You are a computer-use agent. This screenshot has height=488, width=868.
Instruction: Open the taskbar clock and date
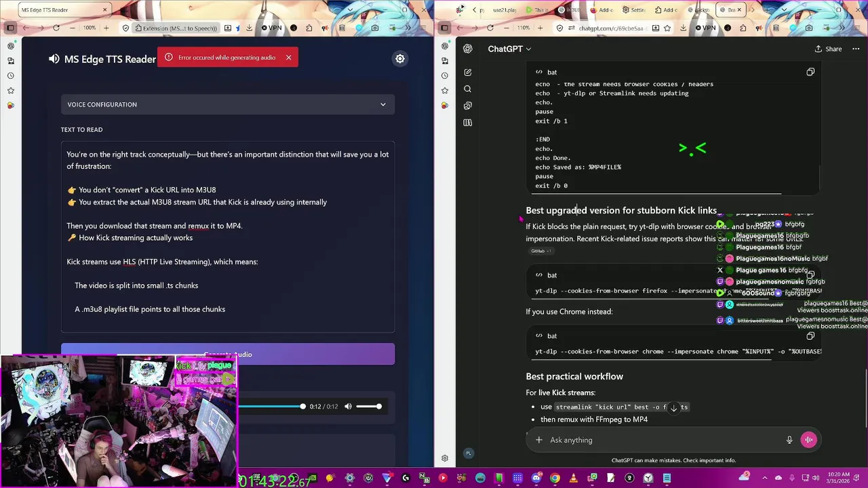[x=837, y=478]
